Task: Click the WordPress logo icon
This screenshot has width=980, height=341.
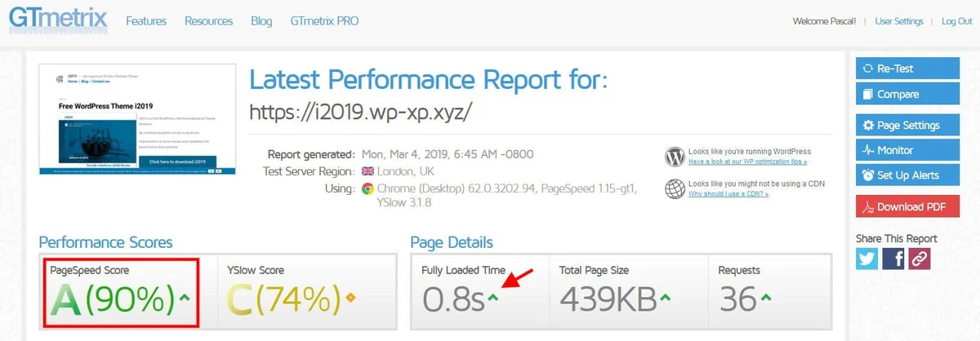Action: pos(675,157)
